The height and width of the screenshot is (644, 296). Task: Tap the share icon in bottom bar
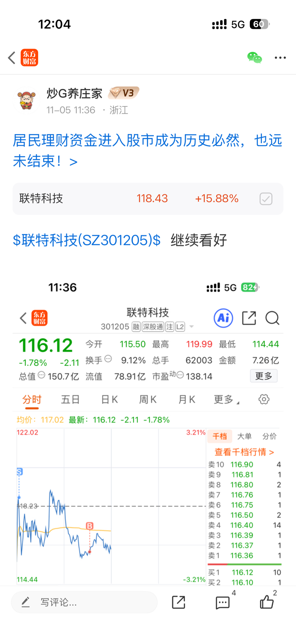pos(178,602)
